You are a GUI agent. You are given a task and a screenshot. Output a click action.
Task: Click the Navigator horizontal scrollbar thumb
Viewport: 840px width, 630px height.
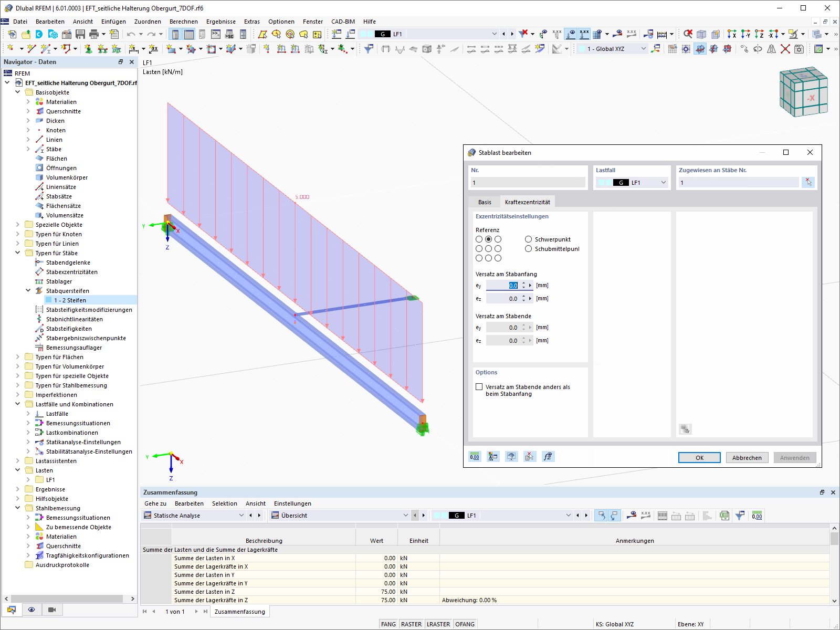pyautogui.click(x=67, y=598)
